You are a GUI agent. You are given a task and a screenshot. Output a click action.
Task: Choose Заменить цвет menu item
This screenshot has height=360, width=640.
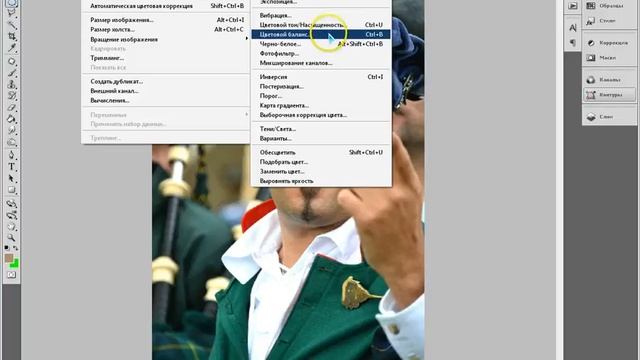pyautogui.click(x=321, y=171)
